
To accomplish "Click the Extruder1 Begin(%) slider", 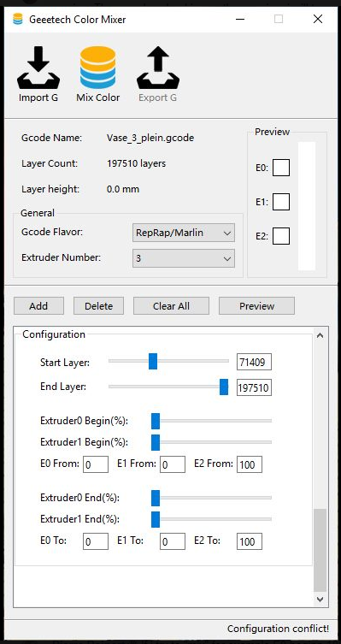I will (211, 442).
